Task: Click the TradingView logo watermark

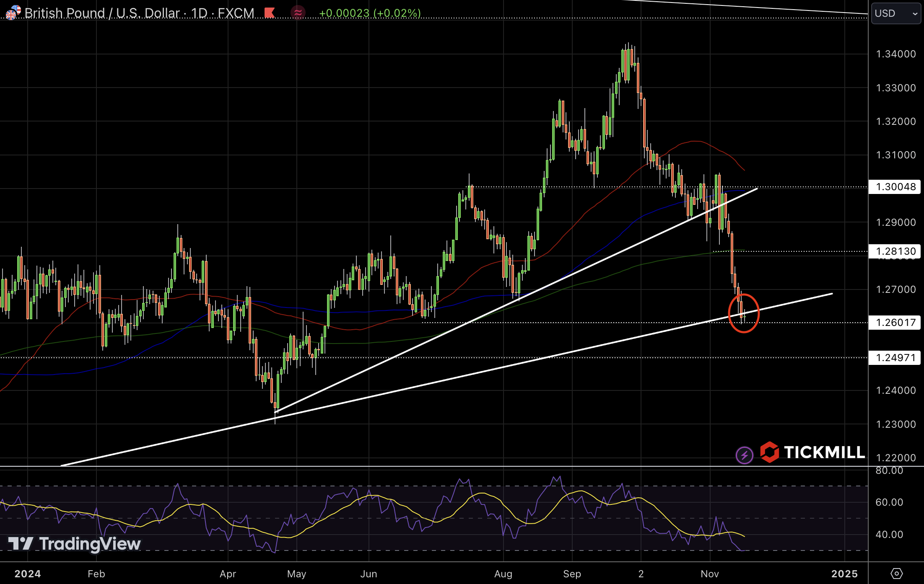Action: click(x=75, y=544)
